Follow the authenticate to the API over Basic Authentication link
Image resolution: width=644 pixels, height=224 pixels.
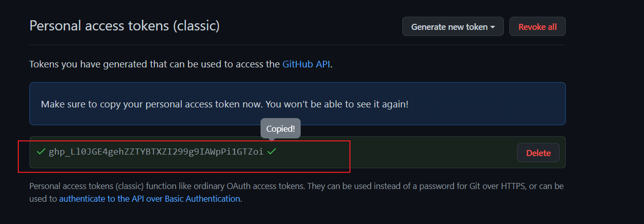coord(149,199)
